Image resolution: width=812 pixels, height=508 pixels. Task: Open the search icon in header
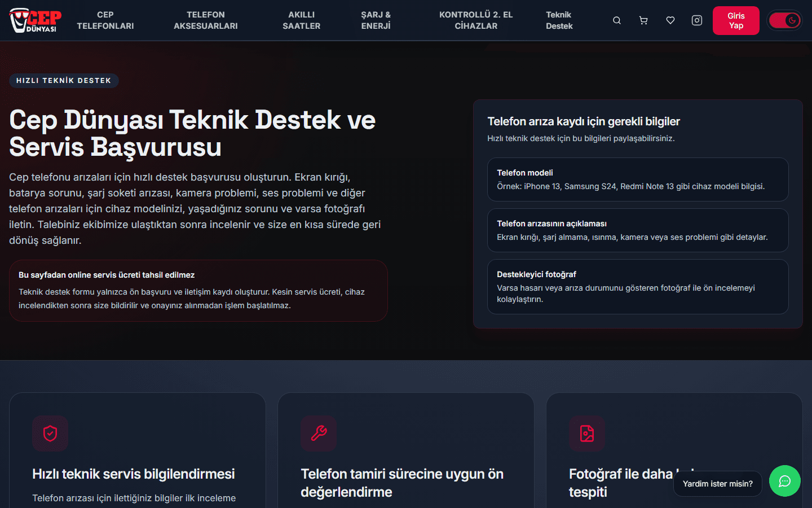pyautogui.click(x=617, y=20)
